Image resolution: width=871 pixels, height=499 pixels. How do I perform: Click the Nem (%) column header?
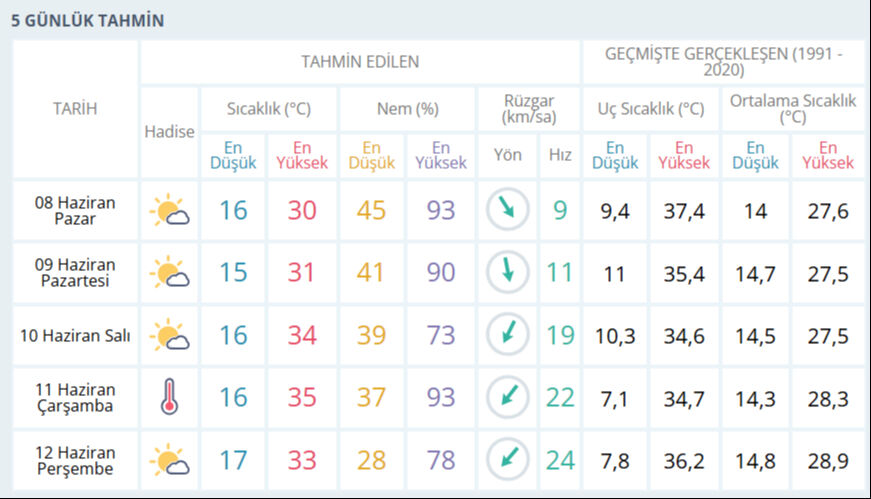click(x=407, y=109)
